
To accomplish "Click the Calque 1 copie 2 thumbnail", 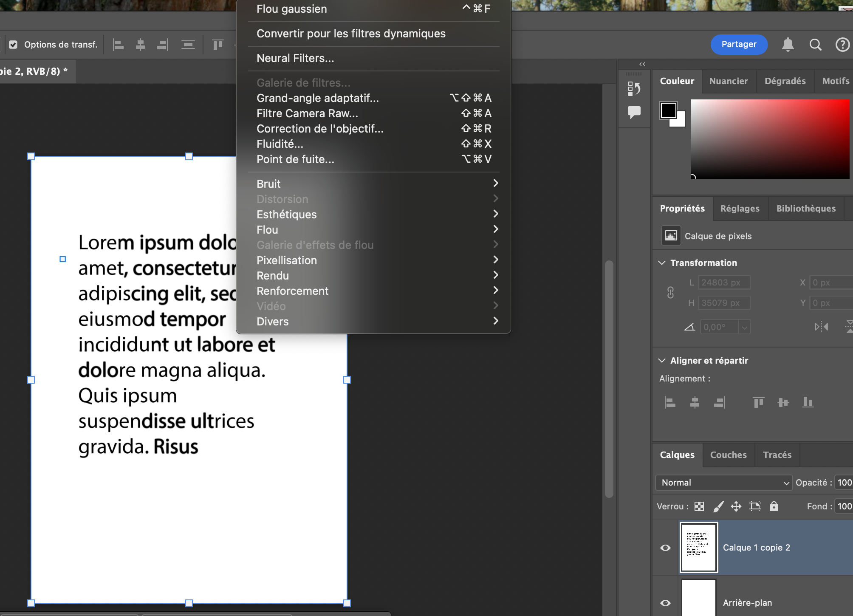I will pos(698,548).
